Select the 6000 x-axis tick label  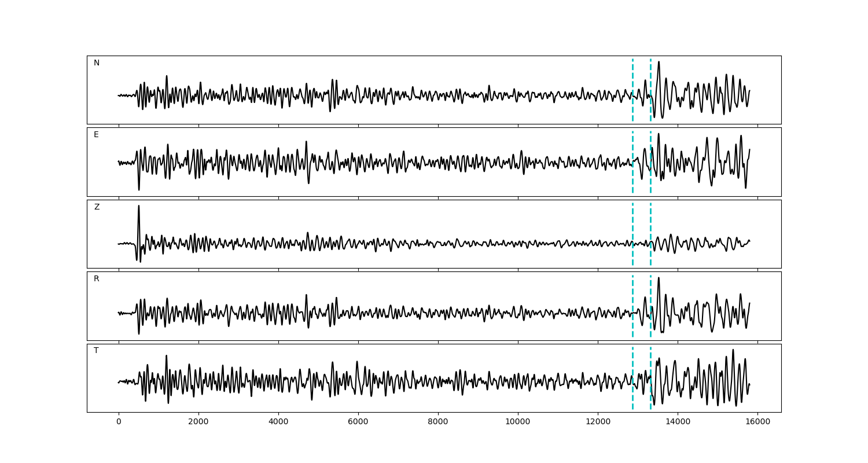point(358,422)
